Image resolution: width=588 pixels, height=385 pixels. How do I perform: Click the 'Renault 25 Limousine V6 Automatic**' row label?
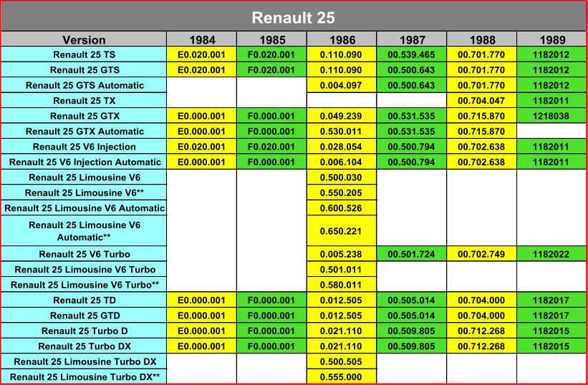click(84, 230)
